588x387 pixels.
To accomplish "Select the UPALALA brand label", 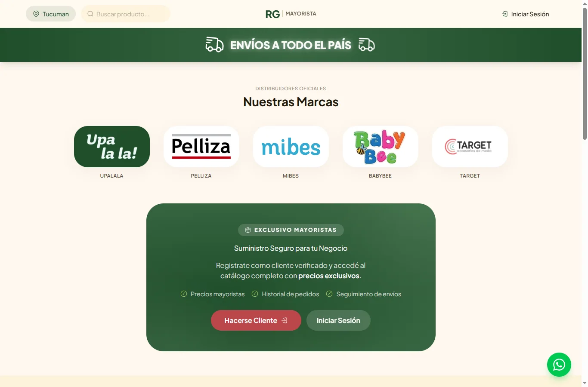I will coord(112,176).
